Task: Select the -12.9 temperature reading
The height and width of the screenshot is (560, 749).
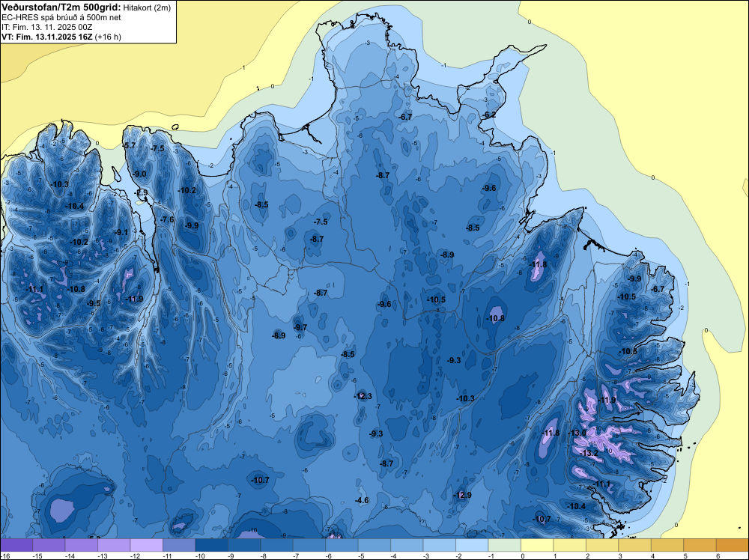Action: click(x=462, y=495)
